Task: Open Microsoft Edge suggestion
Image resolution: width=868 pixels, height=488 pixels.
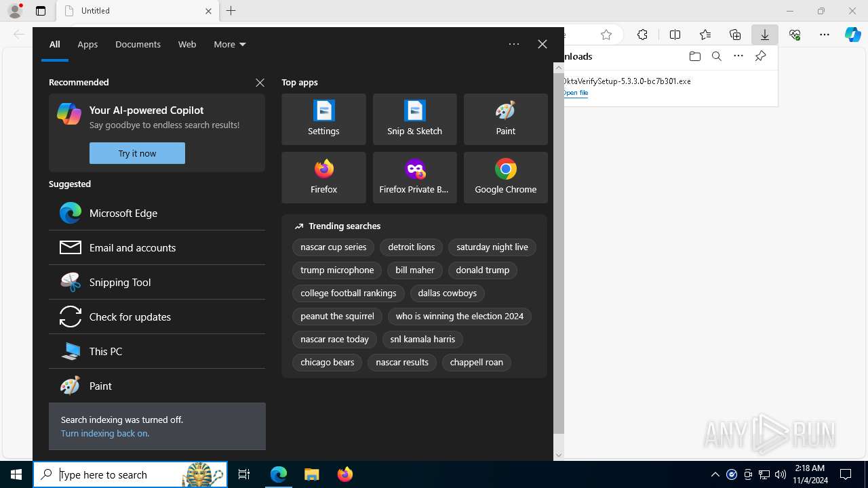Action: 157,213
